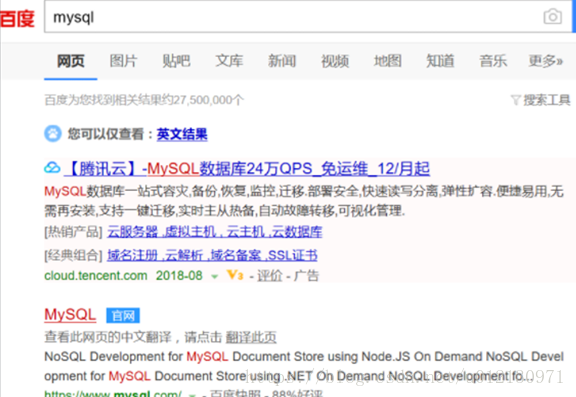Click the [热销产品] label
This screenshot has width=576, height=397.
coord(73,232)
